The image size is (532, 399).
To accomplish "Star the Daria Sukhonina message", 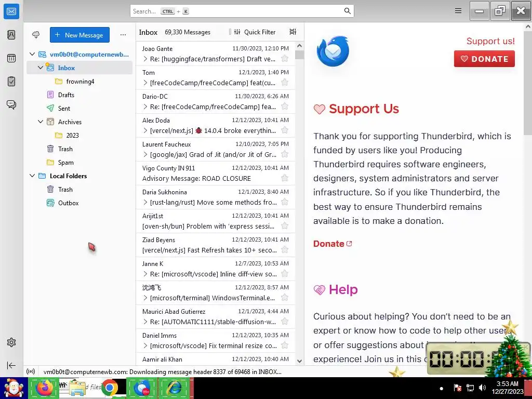I will coord(285,202).
